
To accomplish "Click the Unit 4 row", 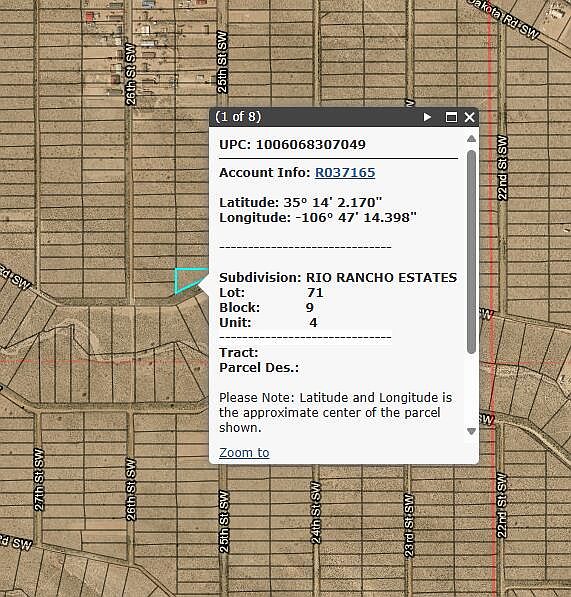I will point(268,322).
